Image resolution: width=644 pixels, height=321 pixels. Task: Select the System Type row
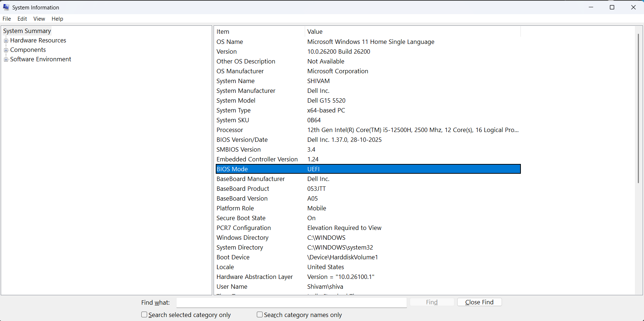[368, 110]
